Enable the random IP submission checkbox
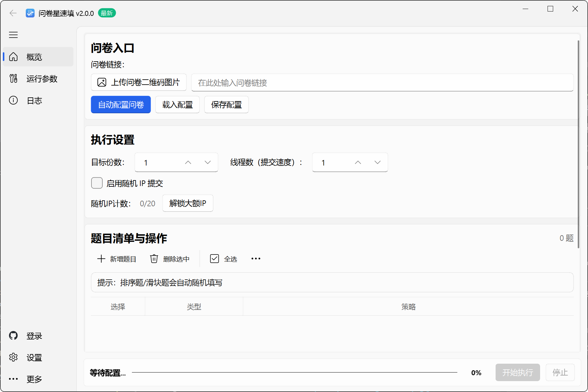The height and width of the screenshot is (392, 588). pos(97,183)
